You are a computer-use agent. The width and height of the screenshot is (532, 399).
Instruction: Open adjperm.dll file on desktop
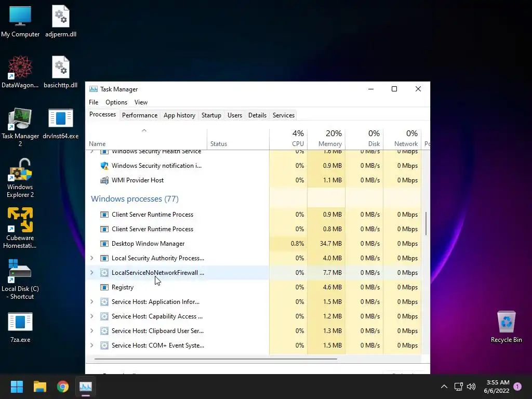[61, 22]
